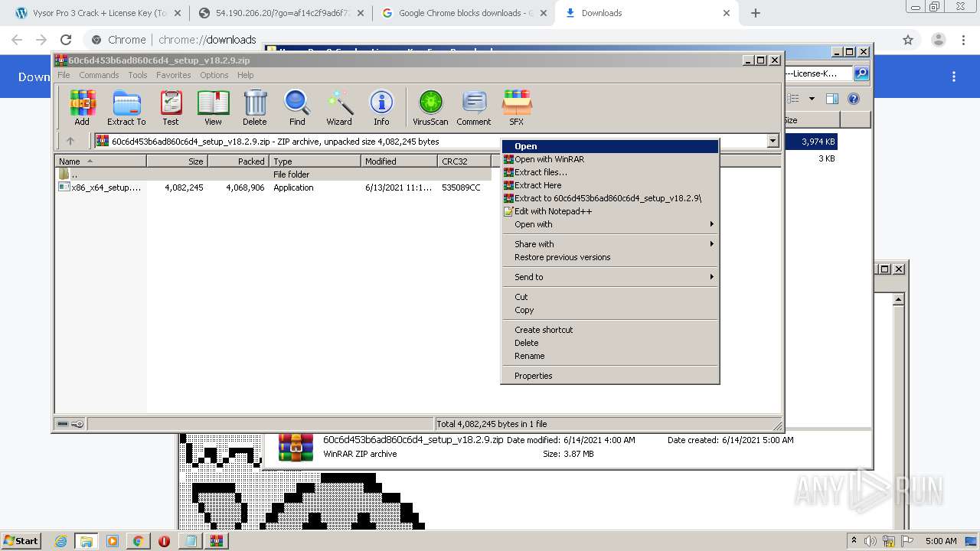Click the taskbar clock 5:00 AM

941,541
